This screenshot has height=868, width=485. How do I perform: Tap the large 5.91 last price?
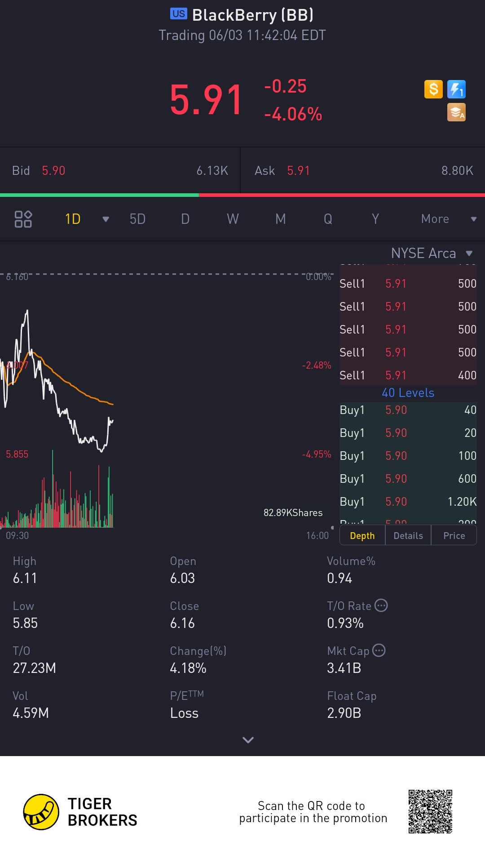[x=206, y=100]
